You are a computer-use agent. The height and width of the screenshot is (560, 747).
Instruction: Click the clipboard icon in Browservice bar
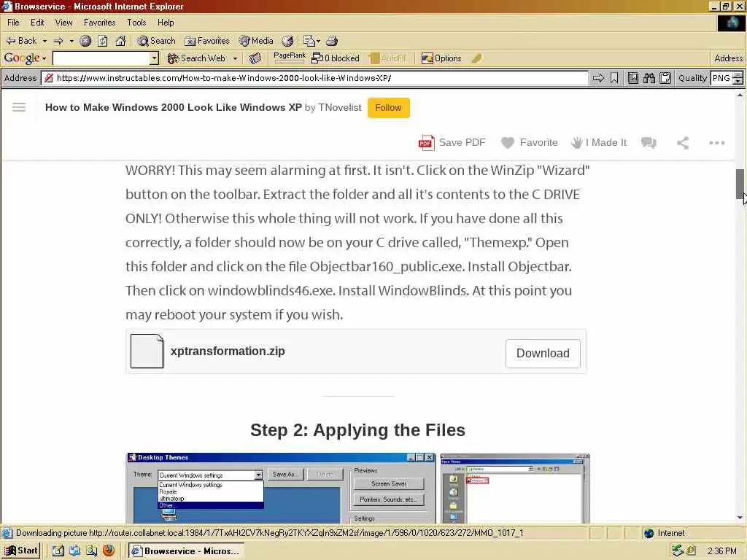665,78
